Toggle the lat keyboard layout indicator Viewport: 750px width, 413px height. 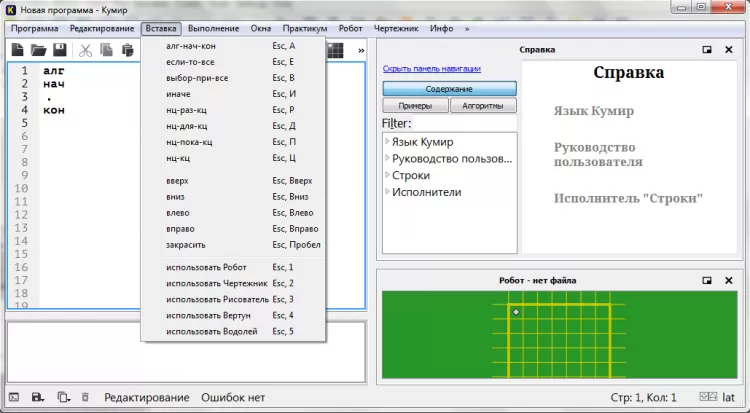tap(727, 397)
